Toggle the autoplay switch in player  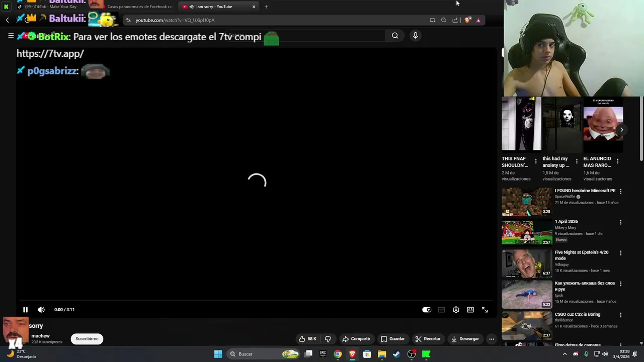[x=427, y=310]
